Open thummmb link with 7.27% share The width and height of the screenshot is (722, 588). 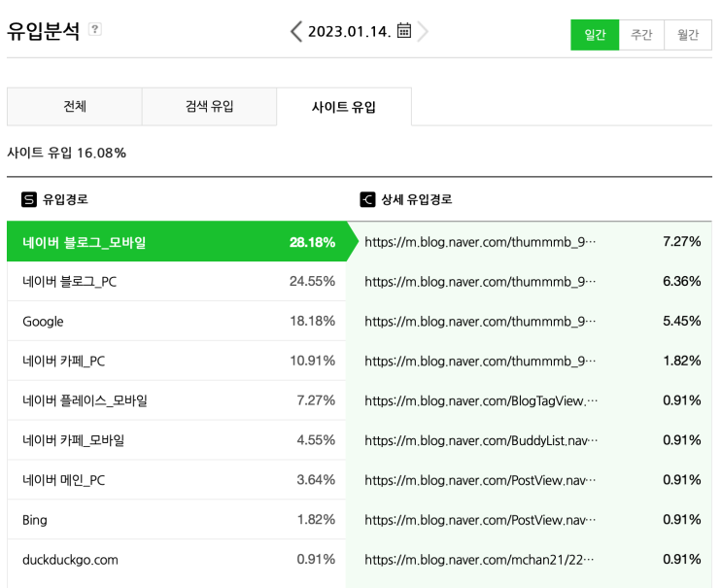[480, 242]
